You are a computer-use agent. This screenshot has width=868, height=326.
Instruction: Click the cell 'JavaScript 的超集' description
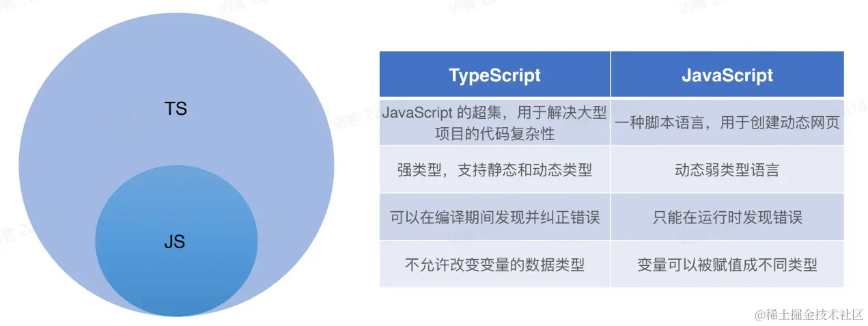click(494, 122)
